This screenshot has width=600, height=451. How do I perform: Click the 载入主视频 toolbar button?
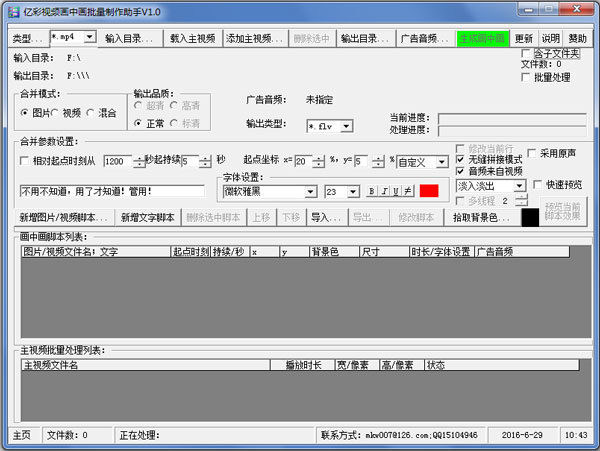193,38
